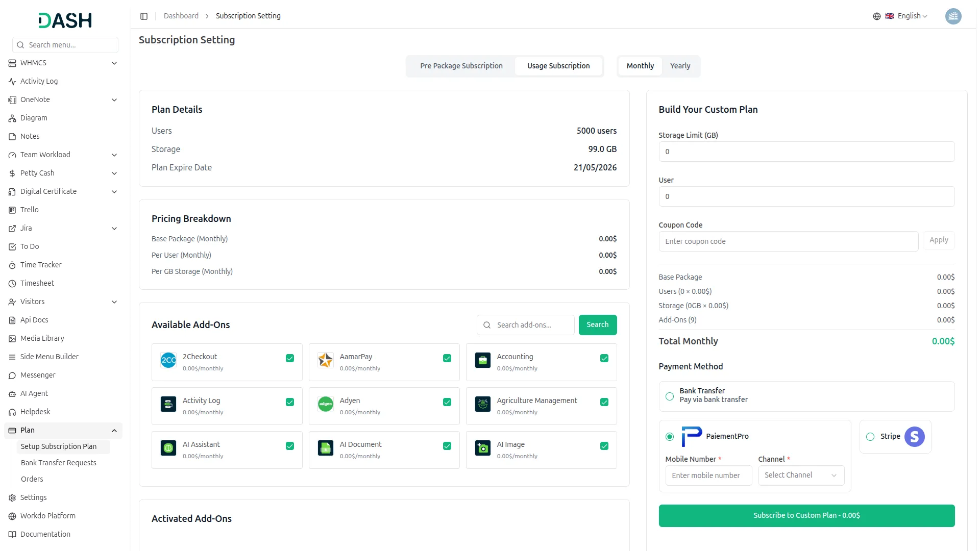Switch to Usage Subscription tab

[558, 66]
